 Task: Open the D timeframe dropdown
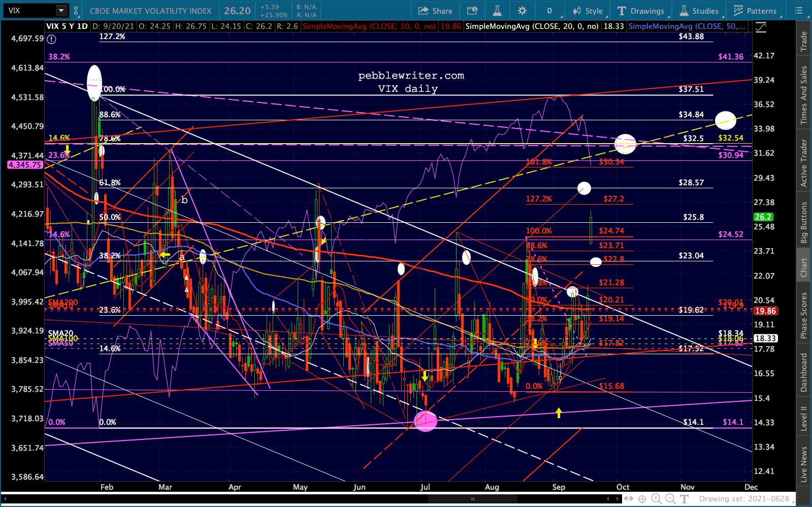549,11
